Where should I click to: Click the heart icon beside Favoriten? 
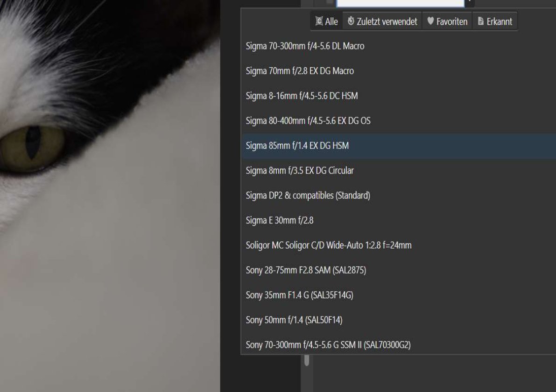point(430,21)
